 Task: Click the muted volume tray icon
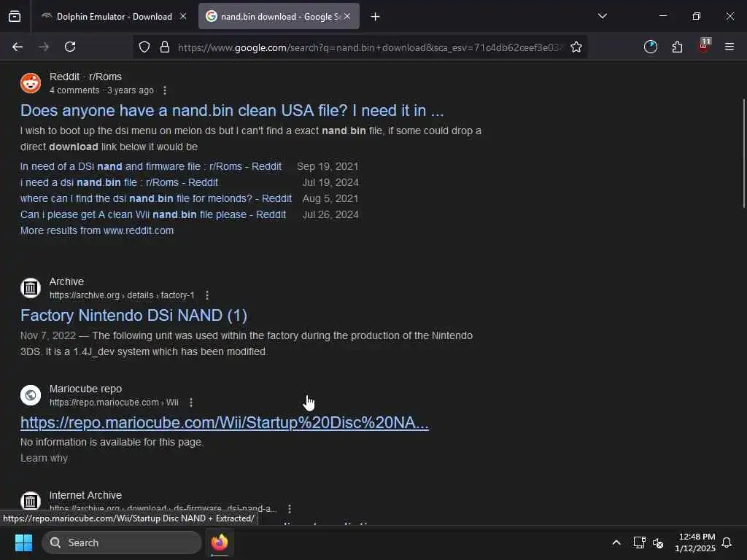point(659,542)
